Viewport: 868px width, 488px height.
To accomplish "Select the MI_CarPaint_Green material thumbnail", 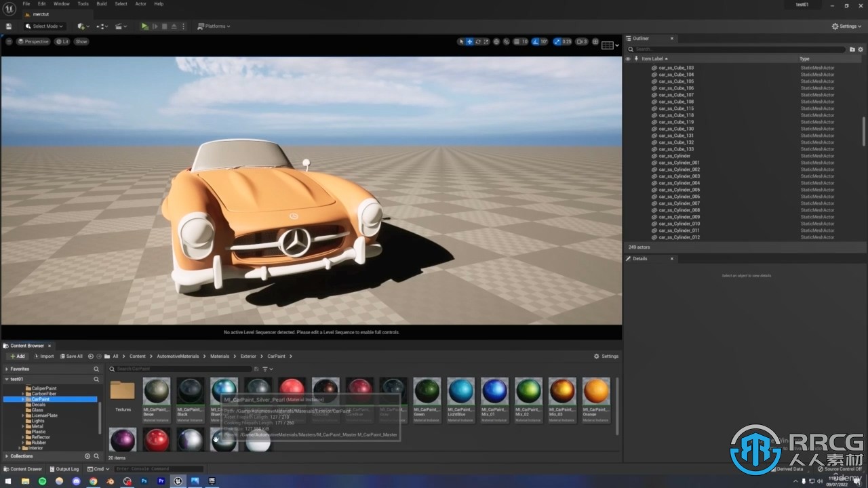I will 427,400.
